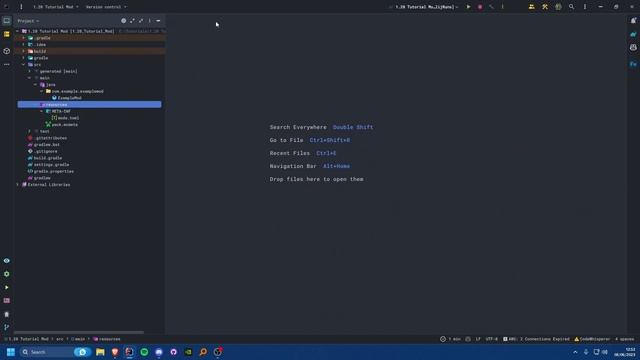Expand External Libraries node
640x360 pixels.
coord(18,185)
